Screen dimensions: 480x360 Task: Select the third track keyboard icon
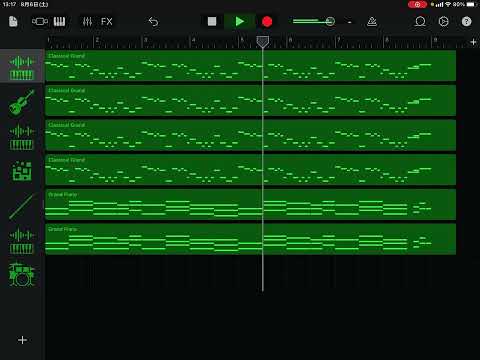coord(22,137)
